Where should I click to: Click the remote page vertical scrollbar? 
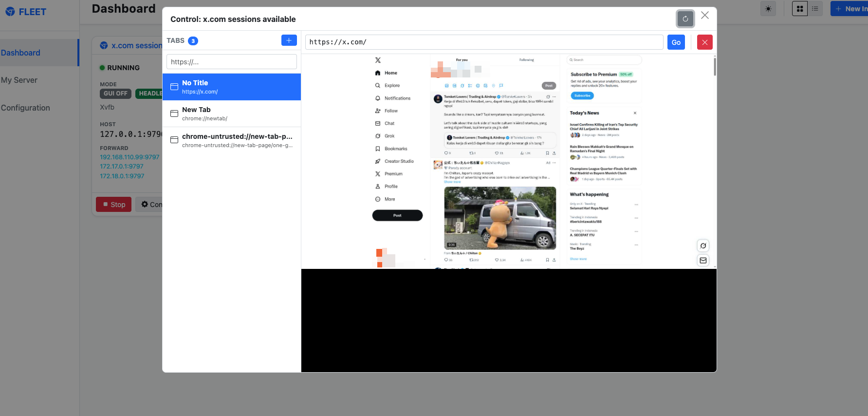[715, 66]
